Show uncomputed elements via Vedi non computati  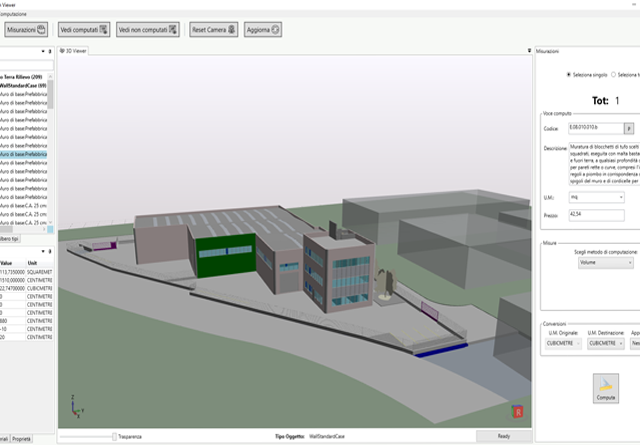148,30
